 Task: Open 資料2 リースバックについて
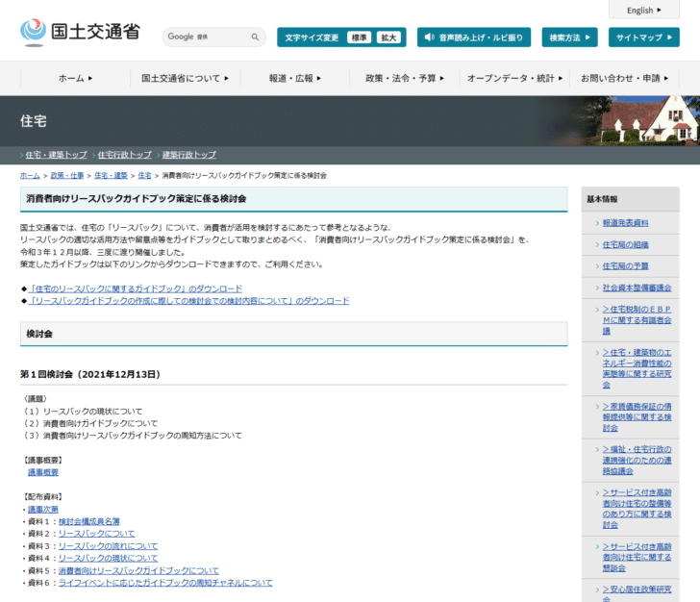coord(96,533)
